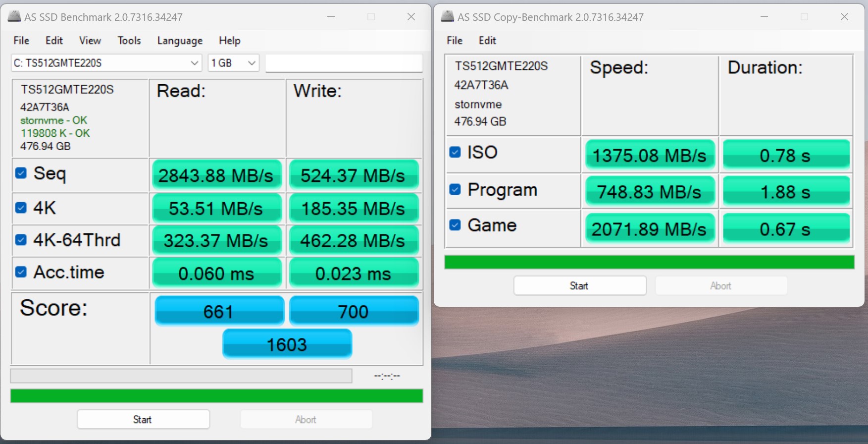Click 4K write result 185.35 MB/s
Image resolution: width=868 pixels, height=444 pixels.
354,208
